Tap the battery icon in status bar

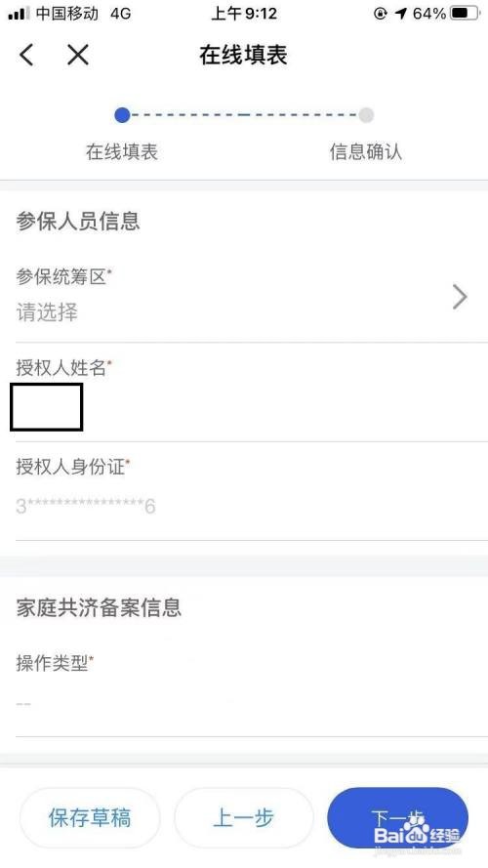click(x=465, y=14)
